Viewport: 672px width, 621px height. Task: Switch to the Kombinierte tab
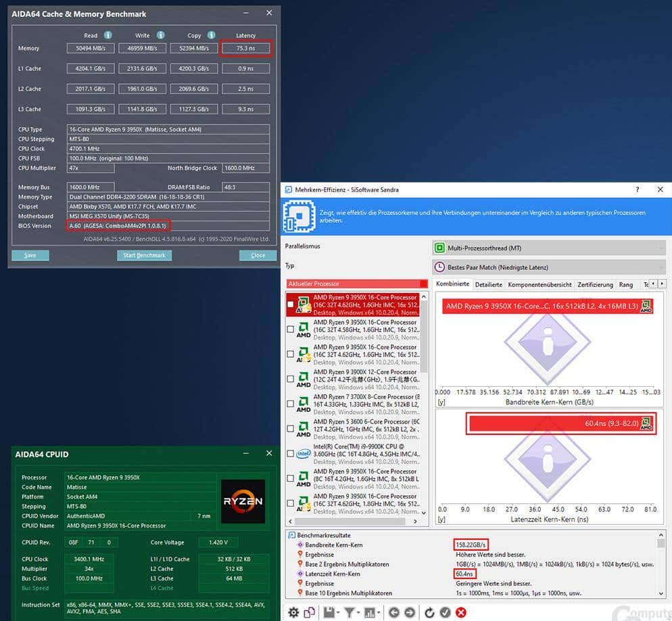point(452,284)
